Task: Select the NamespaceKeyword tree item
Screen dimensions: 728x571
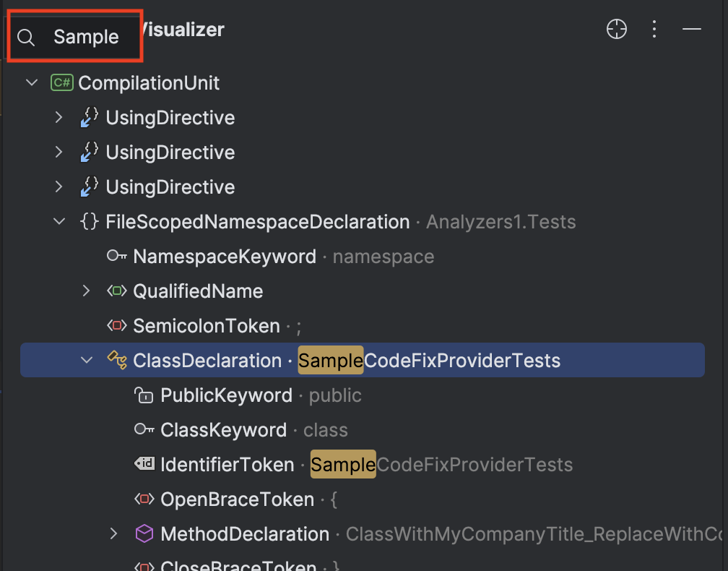Action: click(224, 257)
